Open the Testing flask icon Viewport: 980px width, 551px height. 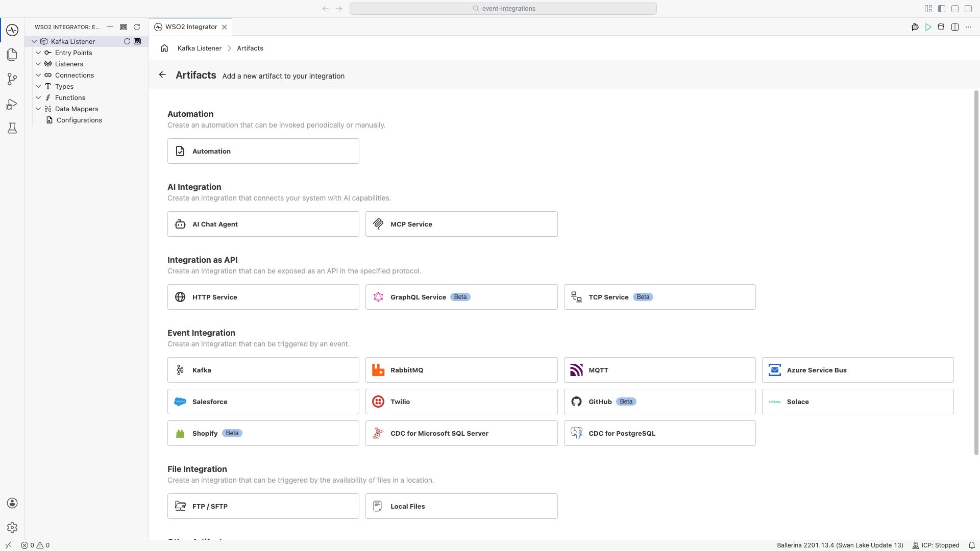12,128
